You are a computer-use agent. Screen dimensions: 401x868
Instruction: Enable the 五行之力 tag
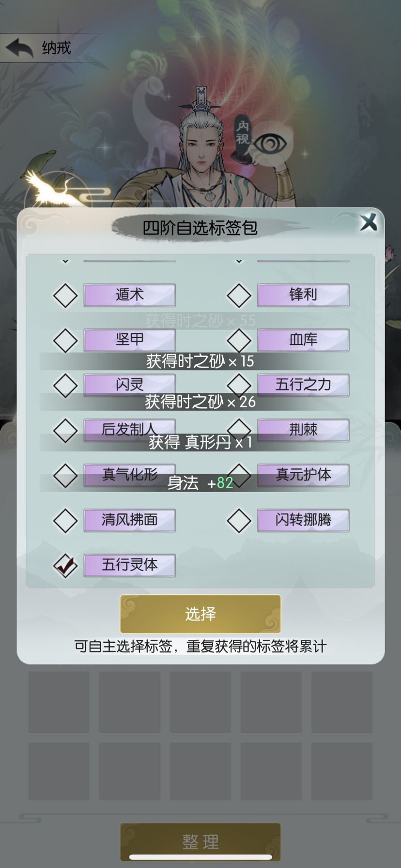pos(239,385)
